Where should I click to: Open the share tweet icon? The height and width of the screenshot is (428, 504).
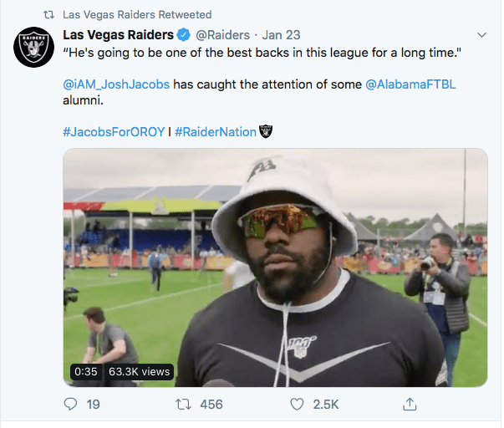tap(410, 404)
